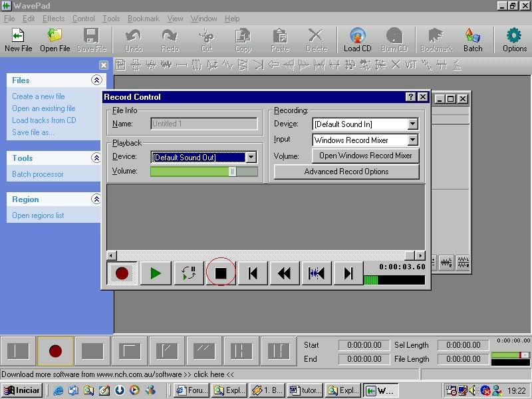
Task: Jump to end with Go to End button
Action: tap(348, 273)
